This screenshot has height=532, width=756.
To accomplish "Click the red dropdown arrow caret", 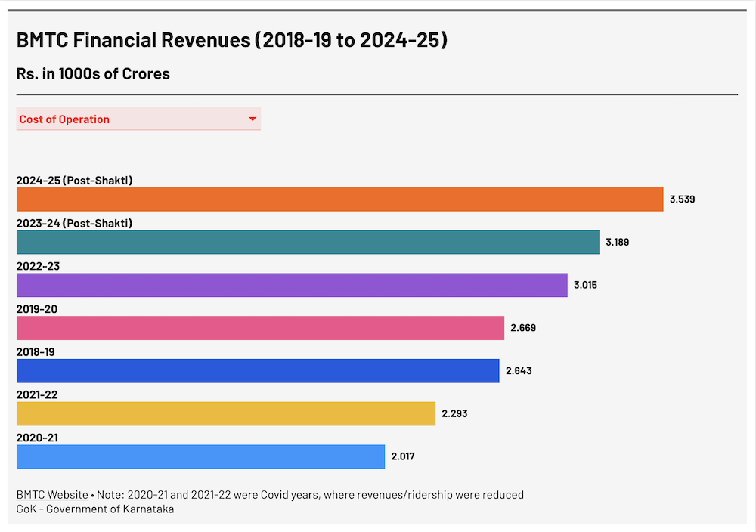I will tap(253, 119).
